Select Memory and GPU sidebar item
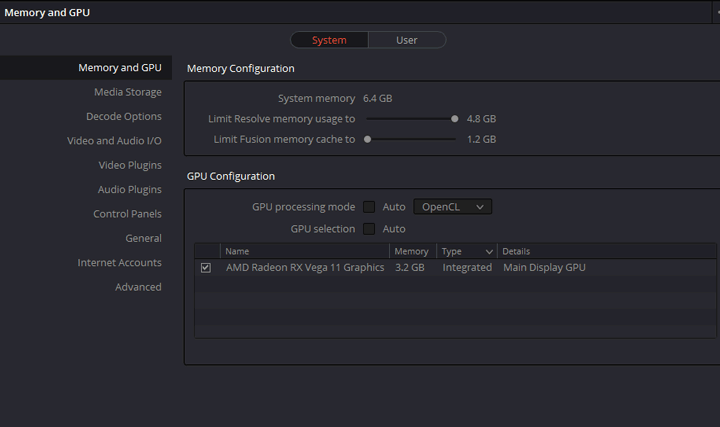720x427 pixels. coord(119,68)
